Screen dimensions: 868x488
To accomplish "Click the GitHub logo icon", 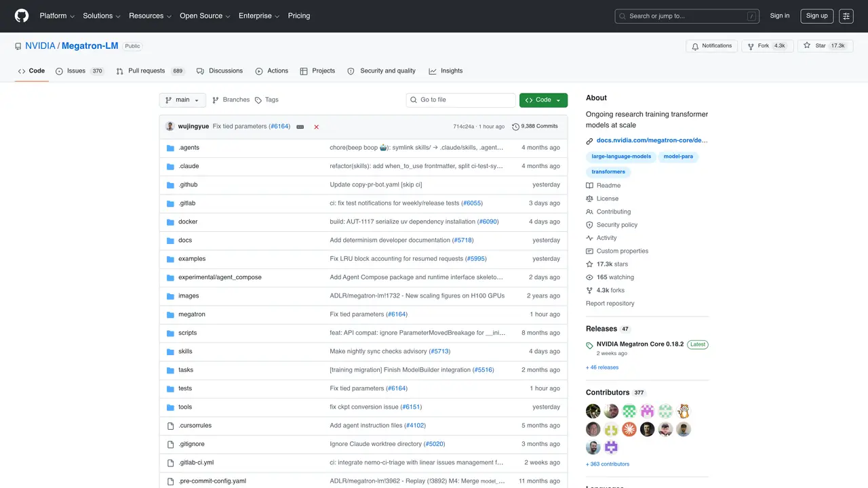I will [x=22, y=16].
